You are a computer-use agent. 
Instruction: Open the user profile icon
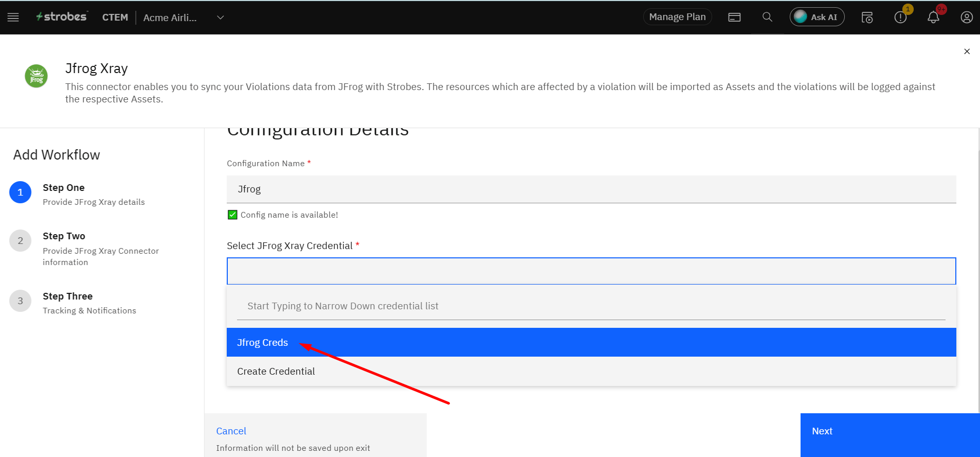coord(967,17)
